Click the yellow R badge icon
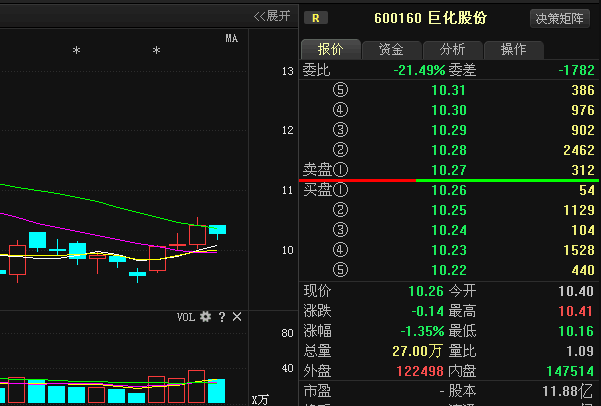Viewport: 601px width, 406px height. (316, 18)
